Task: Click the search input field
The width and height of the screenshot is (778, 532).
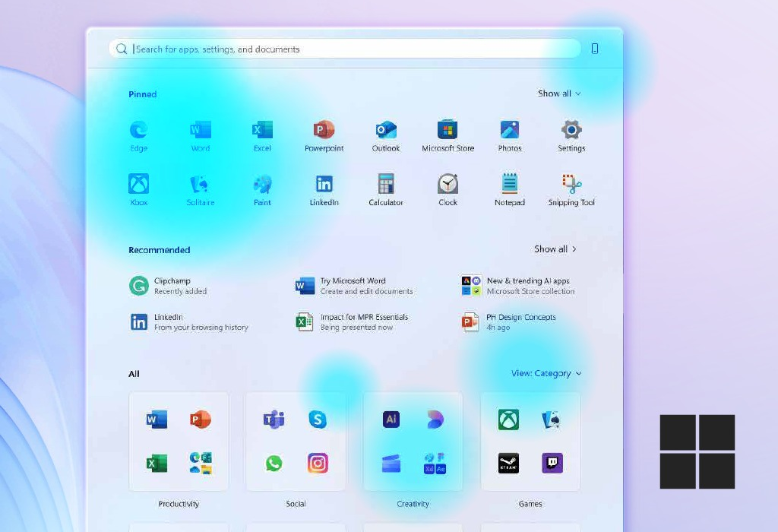Action: (342, 48)
